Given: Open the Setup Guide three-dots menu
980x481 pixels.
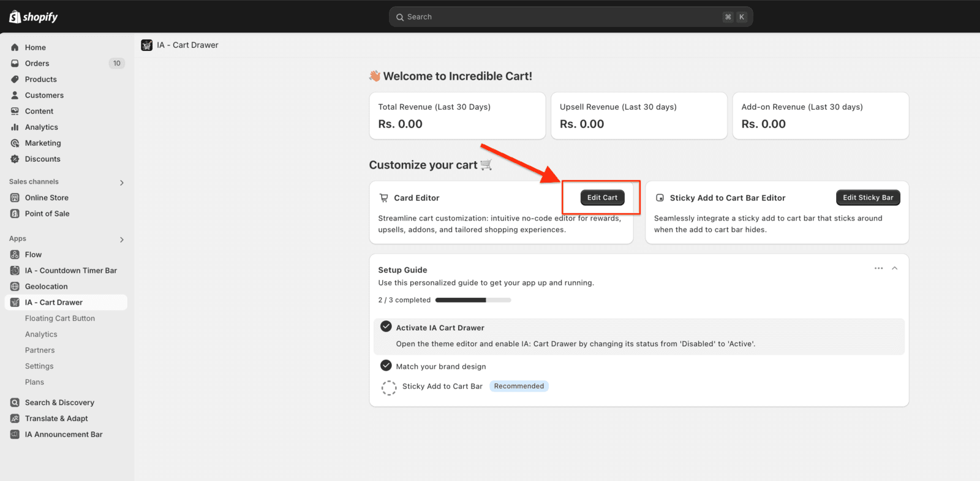Looking at the screenshot, I should pos(879,268).
